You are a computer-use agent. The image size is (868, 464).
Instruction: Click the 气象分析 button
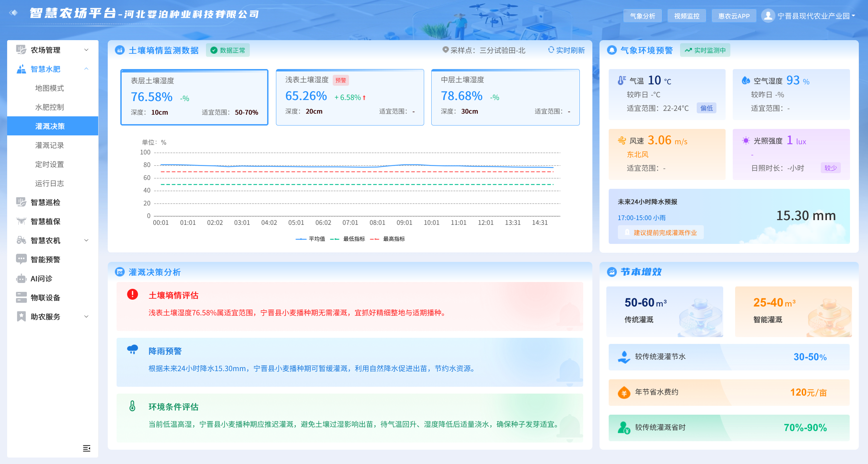click(642, 16)
